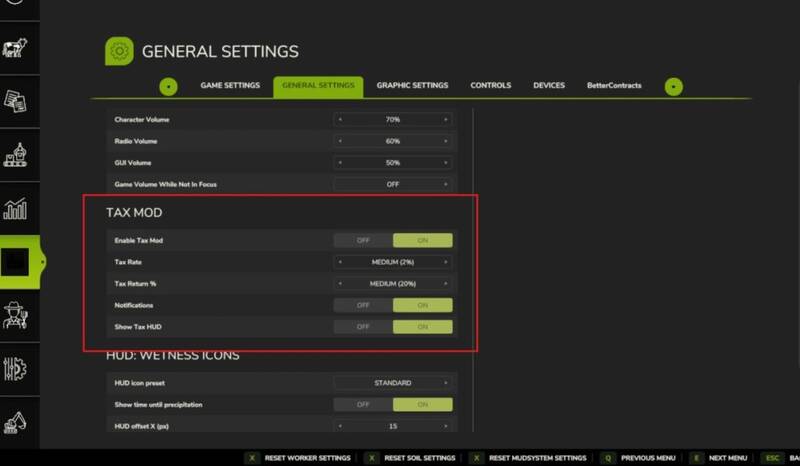Open the farmer worker icon in sidebar
Screen dimensions: 800x466
click(x=17, y=314)
